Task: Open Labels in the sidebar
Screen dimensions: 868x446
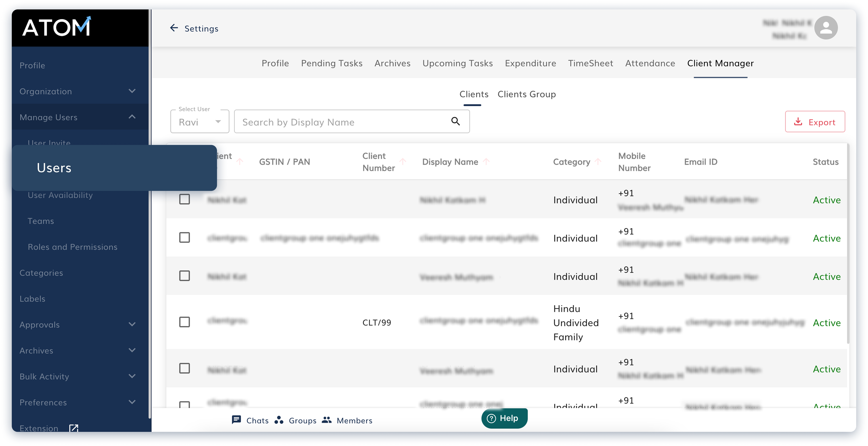Action: tap(32, 299)
